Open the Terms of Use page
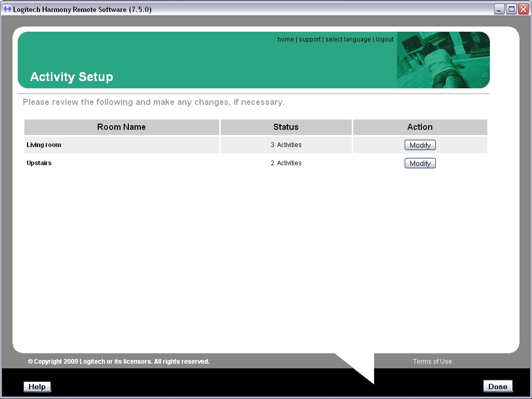Image resolution: width=532 pixels, height=399 pixels. click(432, 361)
